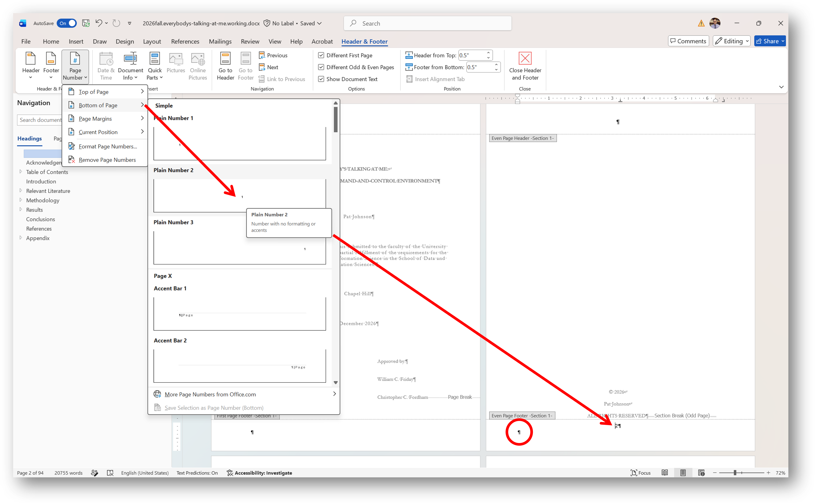Collapse the ribbon with the chevron
This screenshot has height=504, width=815.
pyautogui.click(x=781, y=87)
